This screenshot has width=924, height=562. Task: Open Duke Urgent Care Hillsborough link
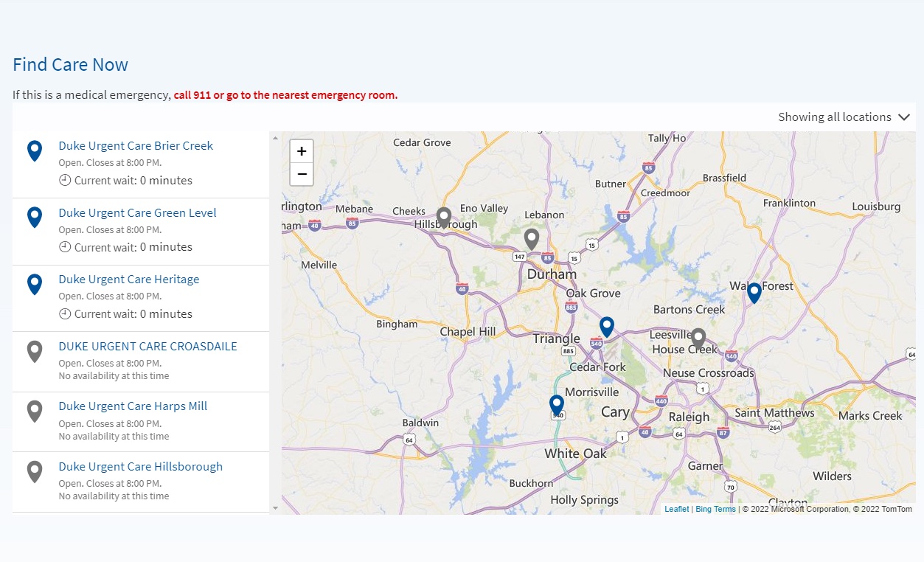click(x=140, y=467)
